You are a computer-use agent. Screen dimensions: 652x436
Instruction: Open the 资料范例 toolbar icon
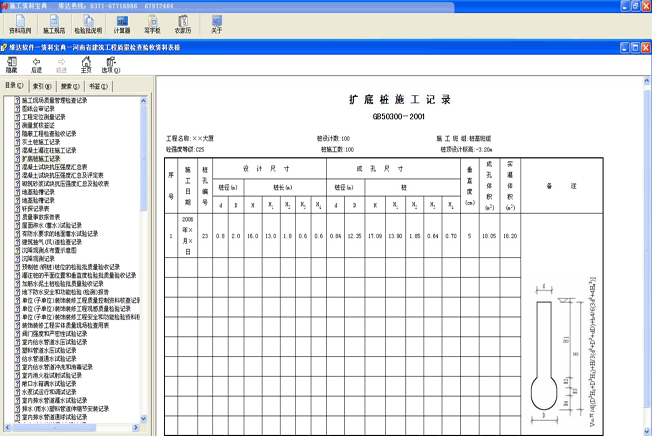20,24
